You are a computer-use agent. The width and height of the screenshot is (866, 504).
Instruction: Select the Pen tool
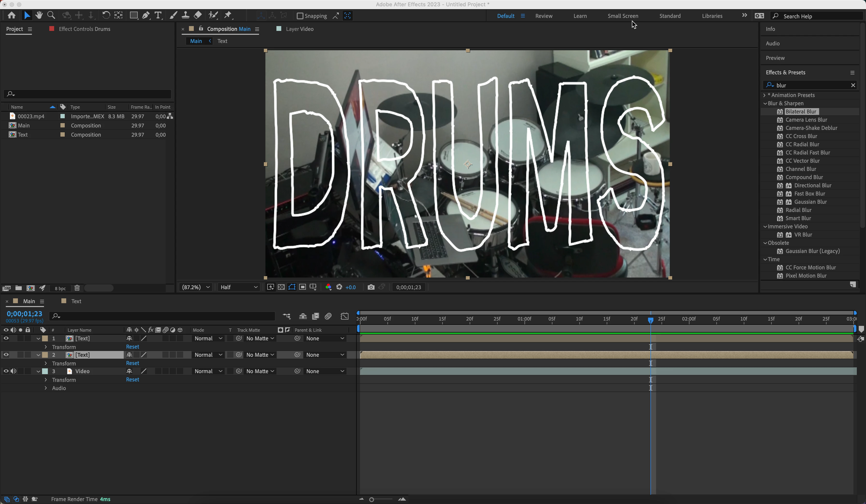click(x=146, y=15)
